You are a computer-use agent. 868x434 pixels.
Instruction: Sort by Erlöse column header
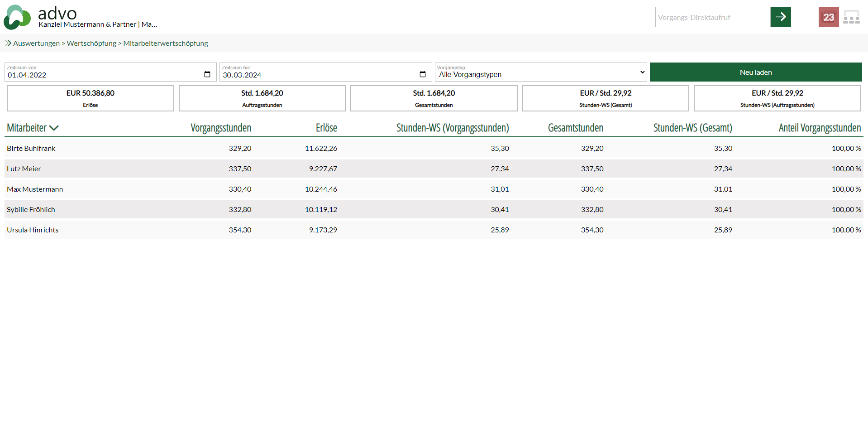326,128
